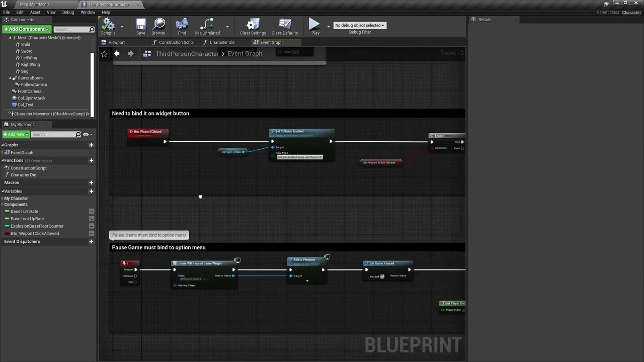This screenshot has width=644, height=362.
Task: Expand the My Character variable category
Action: [x=3, y=198]
